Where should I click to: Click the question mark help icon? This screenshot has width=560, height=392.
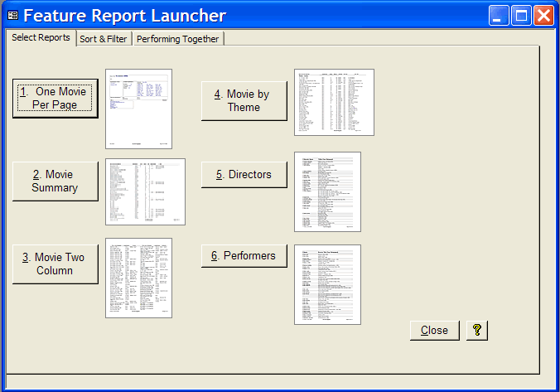pyautogui.click(x=477, y=330)
